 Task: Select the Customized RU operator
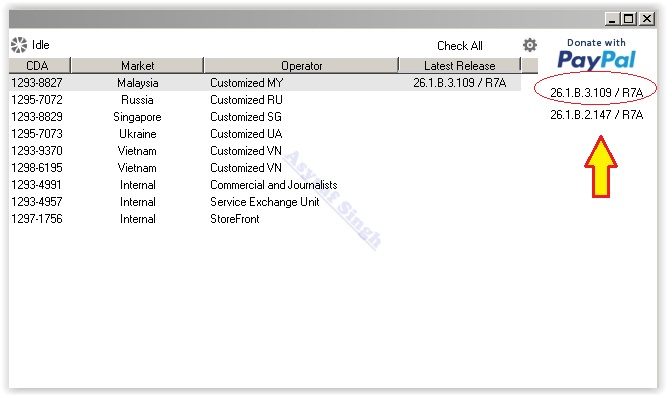(x=246, y=100)
